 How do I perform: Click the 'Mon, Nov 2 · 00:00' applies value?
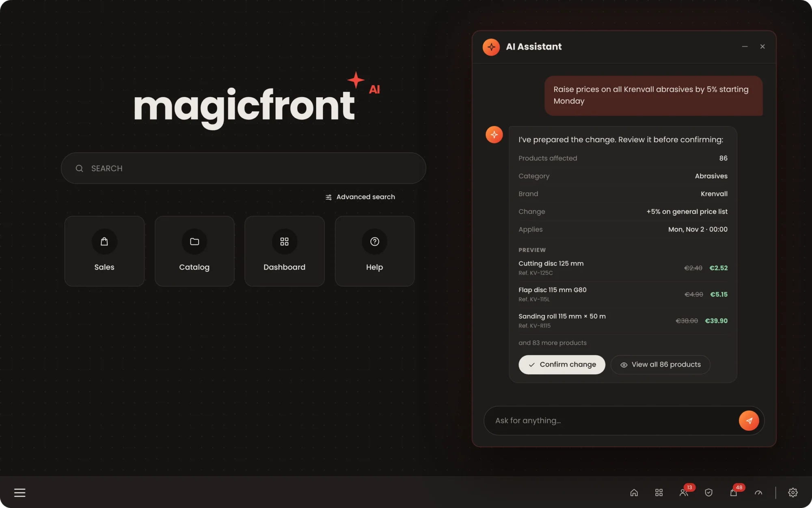[x=698, y=229]
